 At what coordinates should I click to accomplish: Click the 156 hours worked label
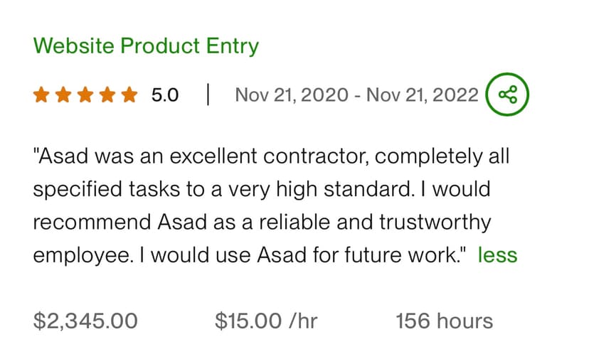coord(445,321)
